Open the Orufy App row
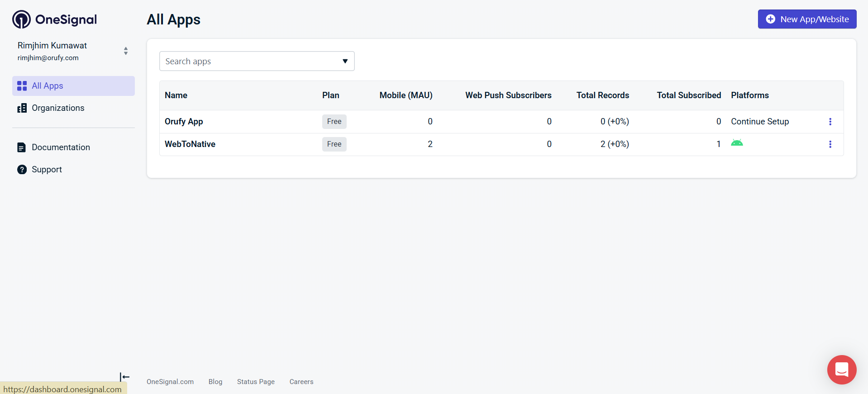868x394 pixels. pyautogui.click(x=501, y=122)
